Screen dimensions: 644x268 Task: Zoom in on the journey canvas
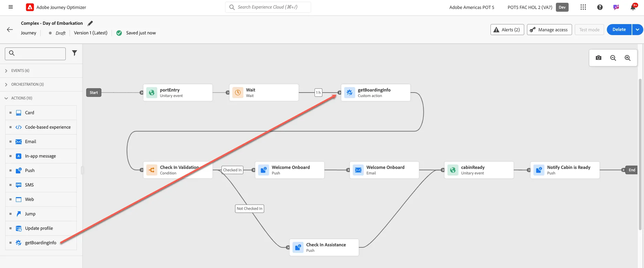(627, 58)
